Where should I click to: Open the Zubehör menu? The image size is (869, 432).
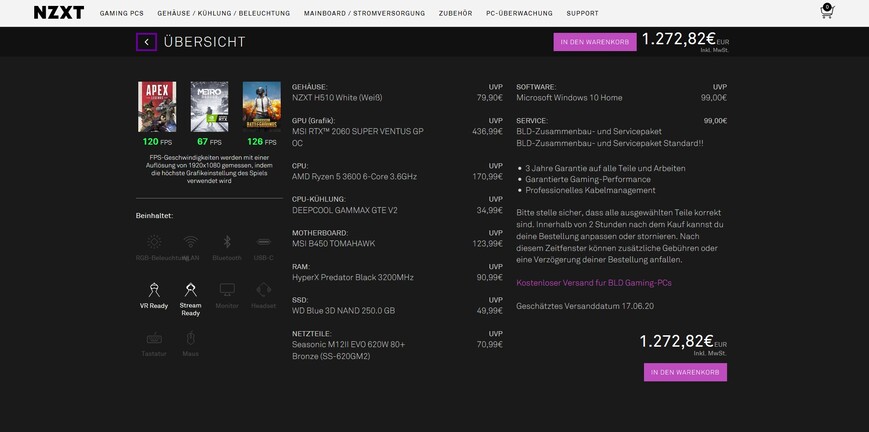point(456,13)
